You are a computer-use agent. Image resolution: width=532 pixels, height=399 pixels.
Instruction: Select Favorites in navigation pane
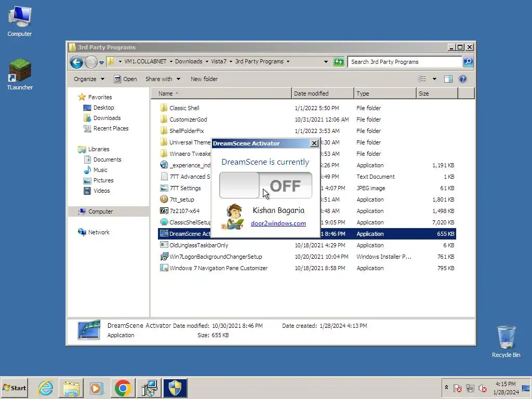pyautogui.click(x=100, y=97)
